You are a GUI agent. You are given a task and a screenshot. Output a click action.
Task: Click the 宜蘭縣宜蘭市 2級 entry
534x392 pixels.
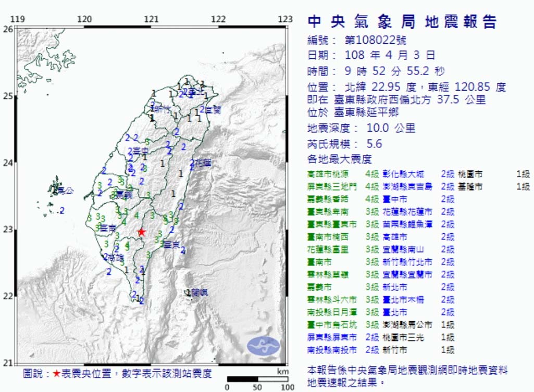(418, 274)
